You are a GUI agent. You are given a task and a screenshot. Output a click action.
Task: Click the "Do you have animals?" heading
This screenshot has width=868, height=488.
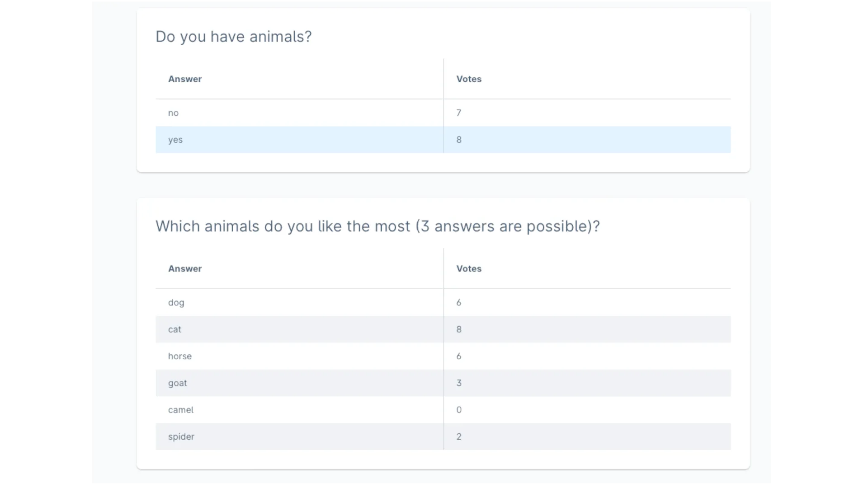pyautogui.click(x=233, y=37)
